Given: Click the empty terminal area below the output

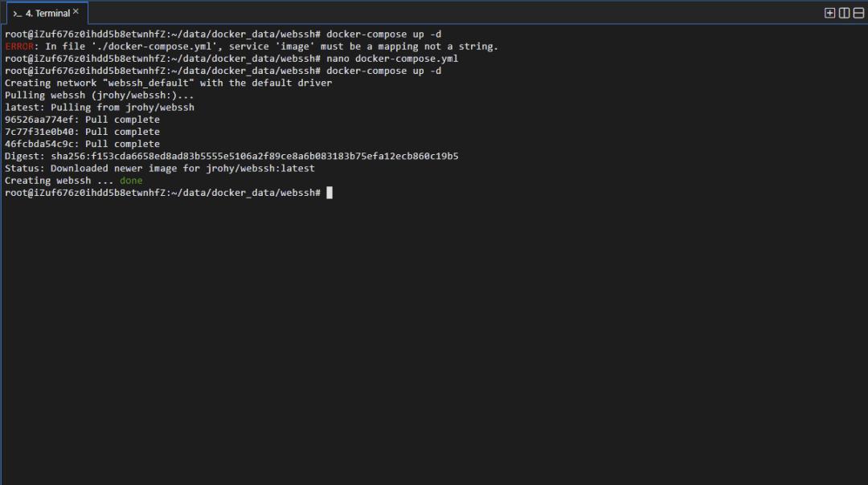Looking at the screenshot, I should [x=434, y=337].
